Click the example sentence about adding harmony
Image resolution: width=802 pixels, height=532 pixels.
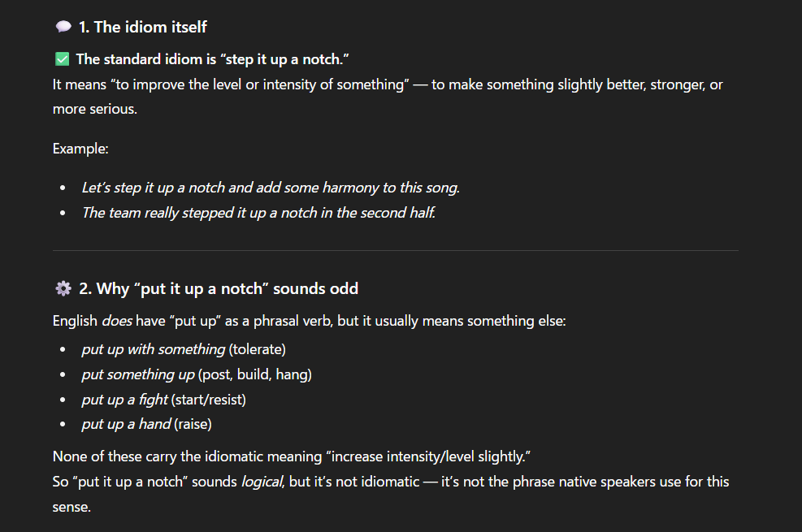coord(271,188)
